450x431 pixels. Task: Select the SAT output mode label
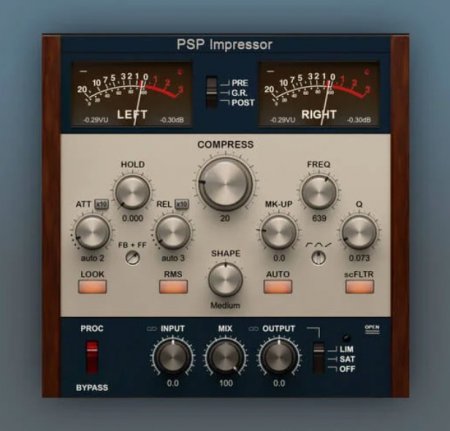tap(347, 359)
